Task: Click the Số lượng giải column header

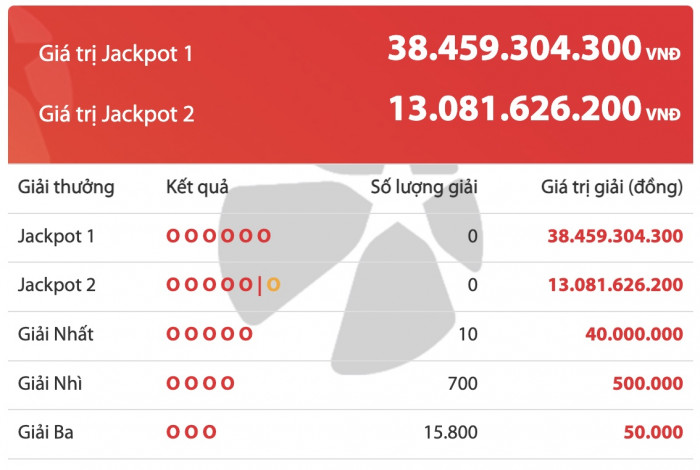Action: tap(424, 187)
